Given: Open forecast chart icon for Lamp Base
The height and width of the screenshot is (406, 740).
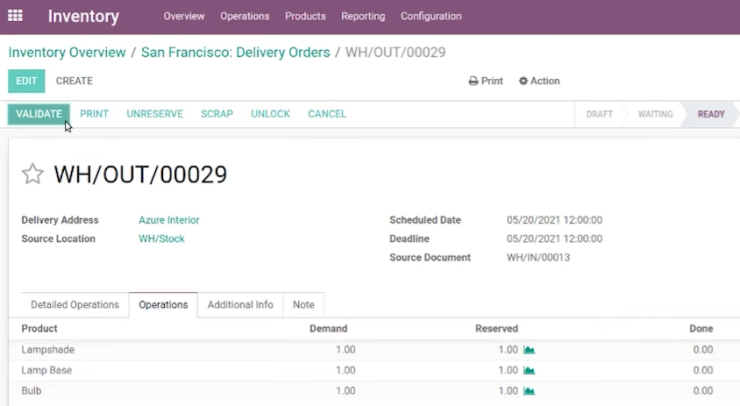Looking at the screenshot, I should [529, 371].
